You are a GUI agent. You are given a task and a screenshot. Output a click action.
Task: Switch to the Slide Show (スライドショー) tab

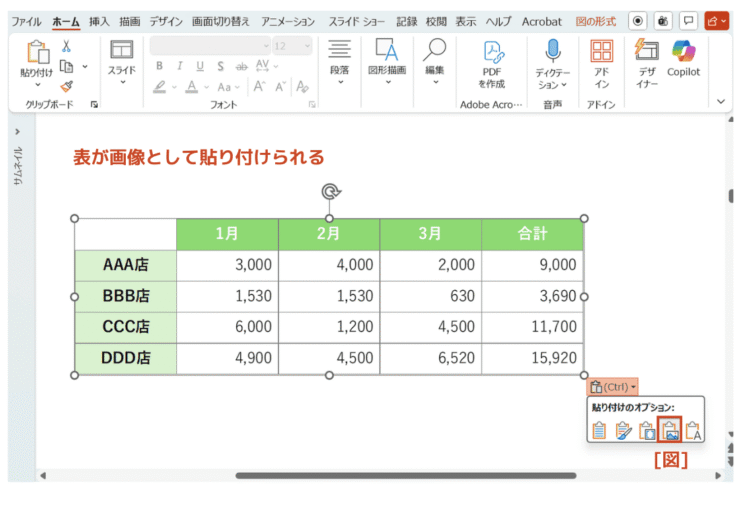356,22
